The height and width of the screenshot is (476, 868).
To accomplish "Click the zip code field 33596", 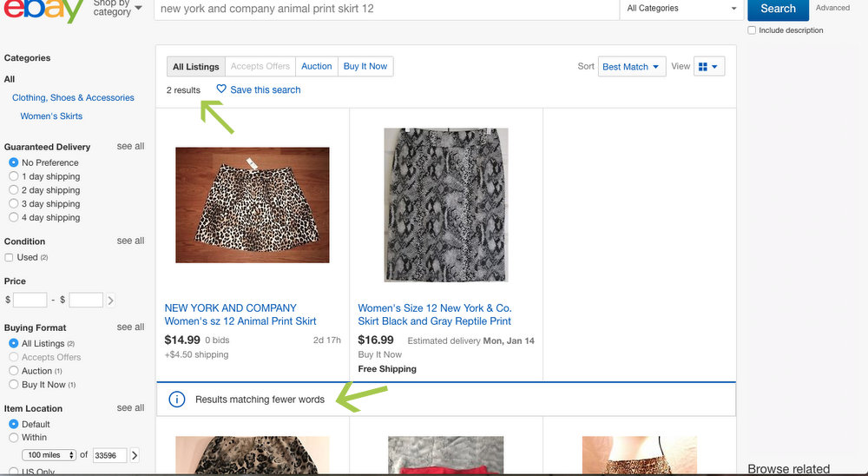I will click(x=109, y=455).
